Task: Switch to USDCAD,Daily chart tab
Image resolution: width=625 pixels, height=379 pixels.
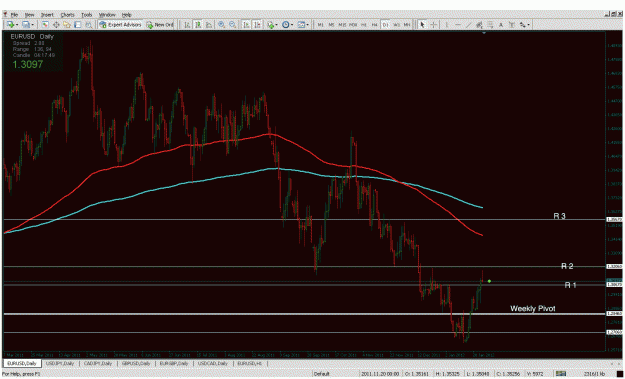Action: [x=213, y=363]
